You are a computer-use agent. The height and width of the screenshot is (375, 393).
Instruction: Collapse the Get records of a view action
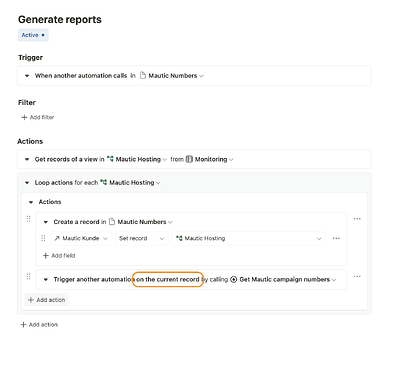click(27, 159)
